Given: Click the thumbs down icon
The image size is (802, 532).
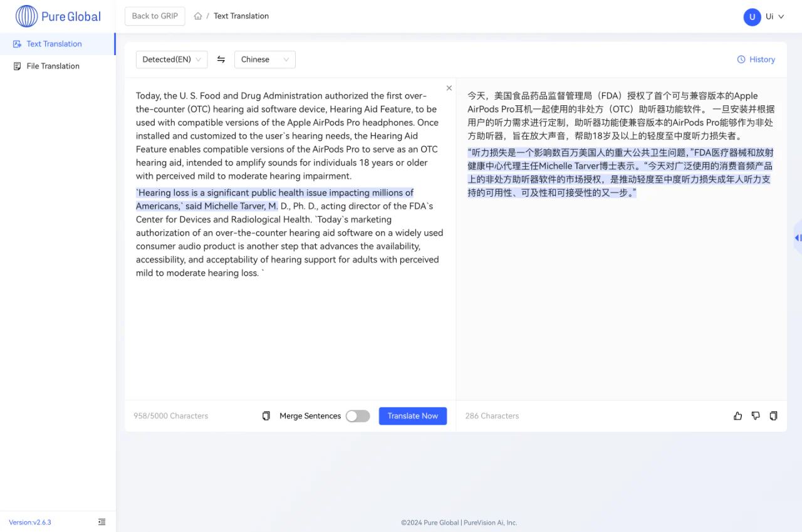Looking at the screenshot, I should tap(756, 416).
